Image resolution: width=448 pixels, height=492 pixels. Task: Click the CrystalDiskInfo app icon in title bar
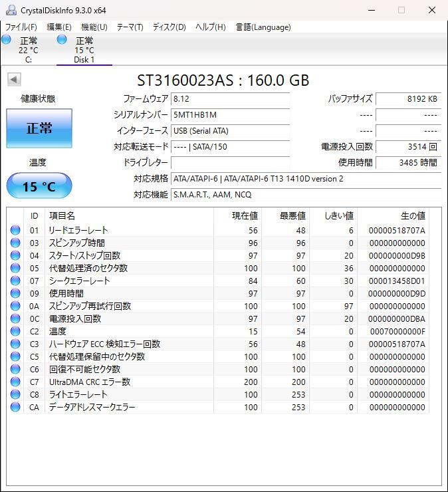point(11,10)
